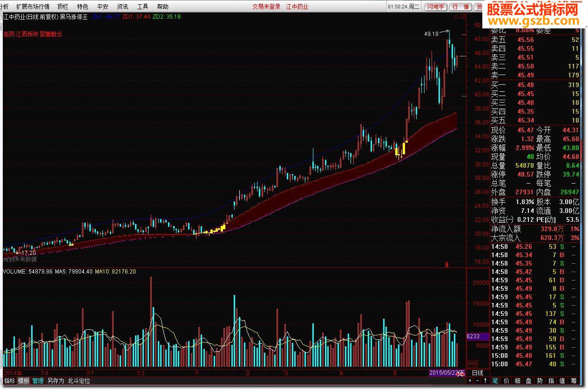The image size is (588, 390).
Task: Select the 值 value tab
Action: (x=562, y=381)
